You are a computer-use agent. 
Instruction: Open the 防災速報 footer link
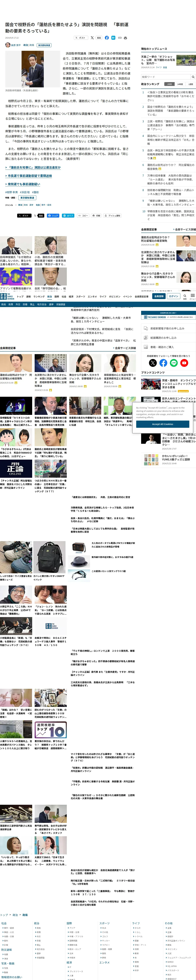pyautogui.click(x=7, y=950)
